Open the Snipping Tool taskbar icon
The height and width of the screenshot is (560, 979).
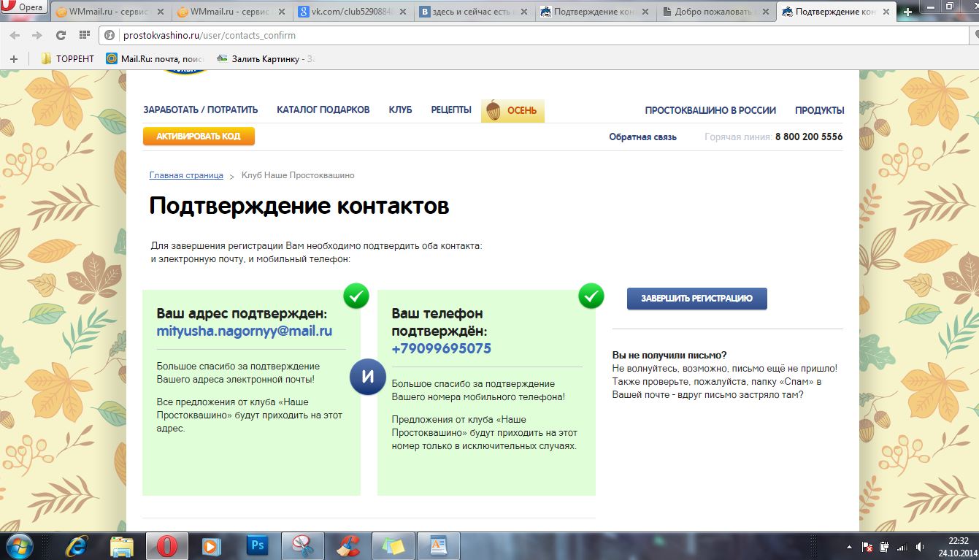(302, 545)
